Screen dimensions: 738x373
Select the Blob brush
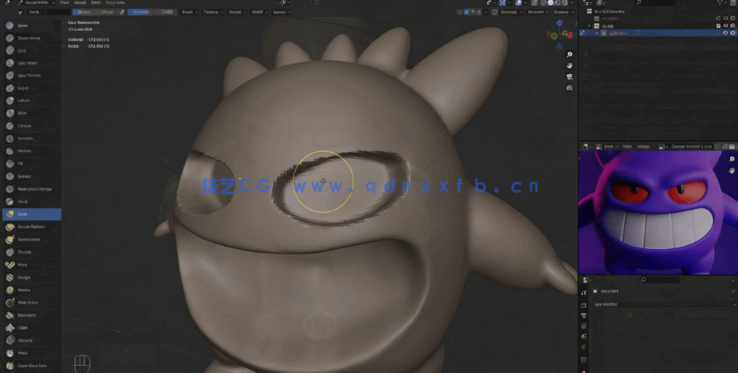pyautogui.click(x=31, y=113)
